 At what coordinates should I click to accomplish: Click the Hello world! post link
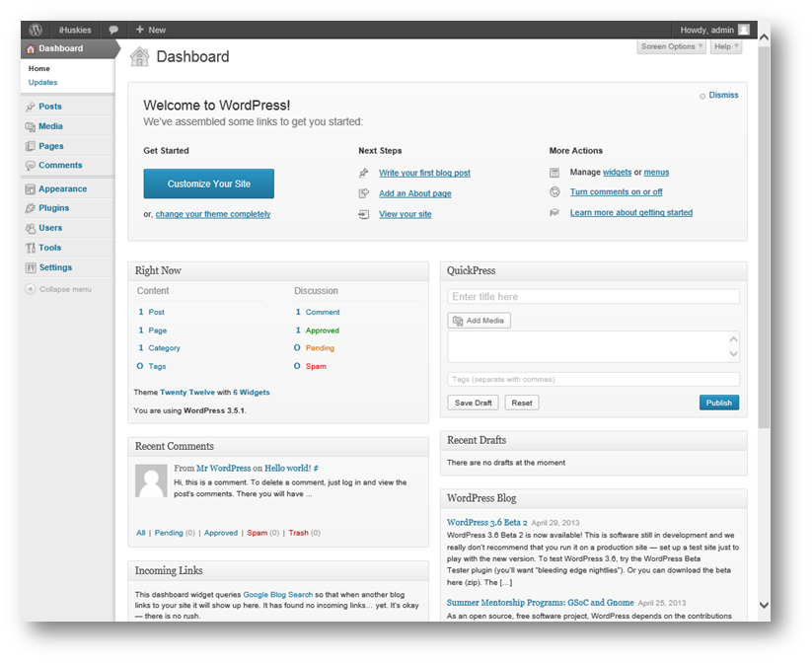pyautogui.click(x=288, y=469)
